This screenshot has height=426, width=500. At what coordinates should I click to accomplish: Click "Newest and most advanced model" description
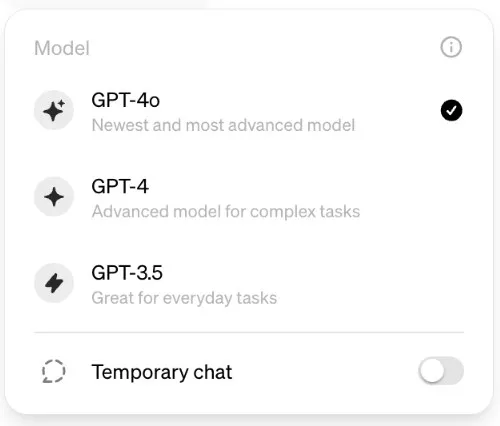223,125
